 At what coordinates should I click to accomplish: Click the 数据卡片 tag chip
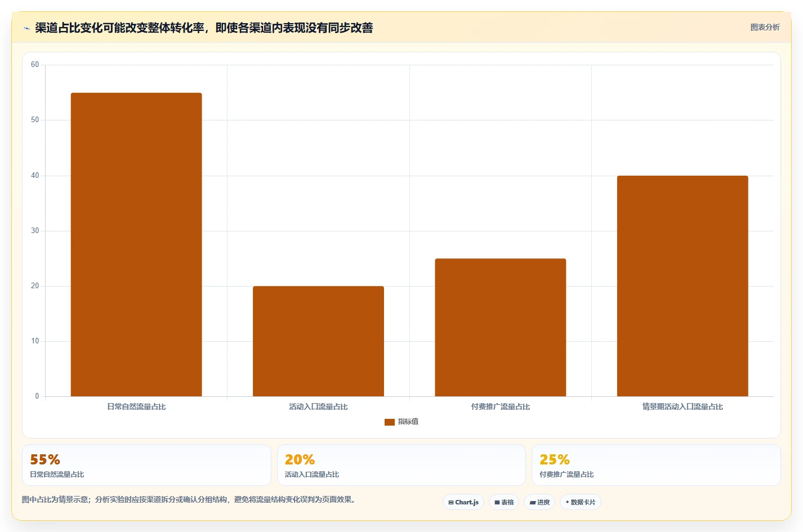[581, 502]
